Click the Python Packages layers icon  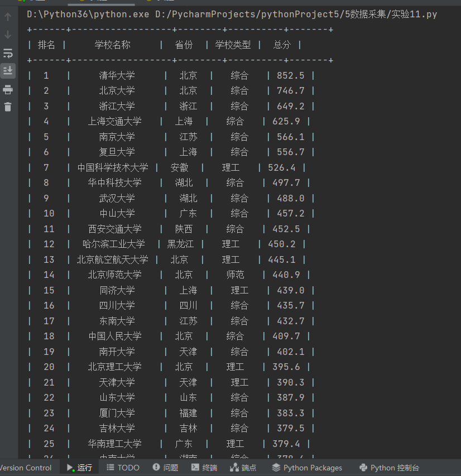coord(276,467)
